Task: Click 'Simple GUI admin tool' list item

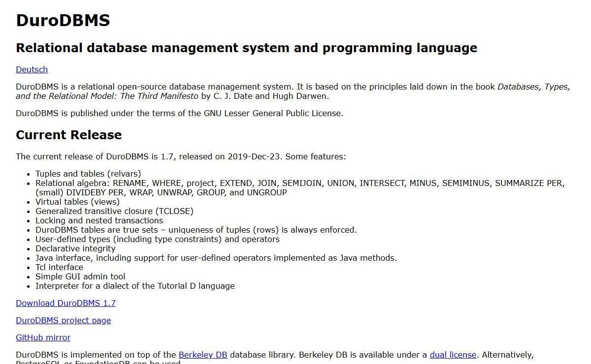Action: (x=80, y=276)
